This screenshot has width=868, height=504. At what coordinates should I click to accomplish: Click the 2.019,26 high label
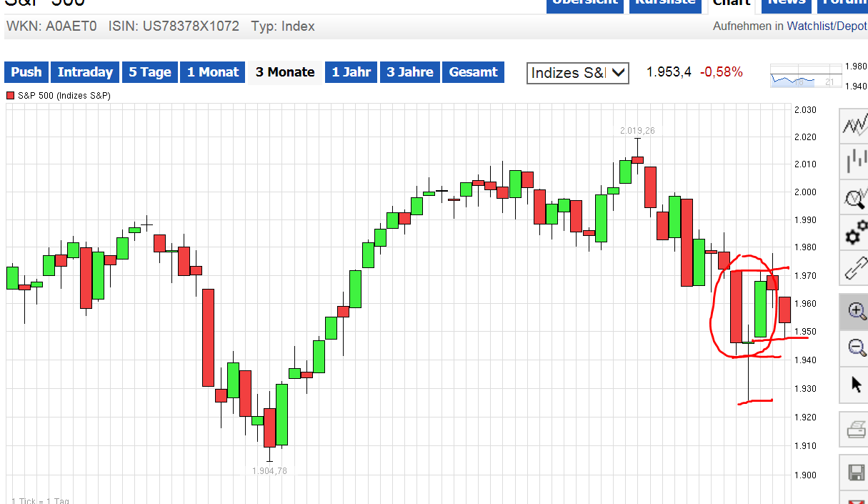point(637,131)
